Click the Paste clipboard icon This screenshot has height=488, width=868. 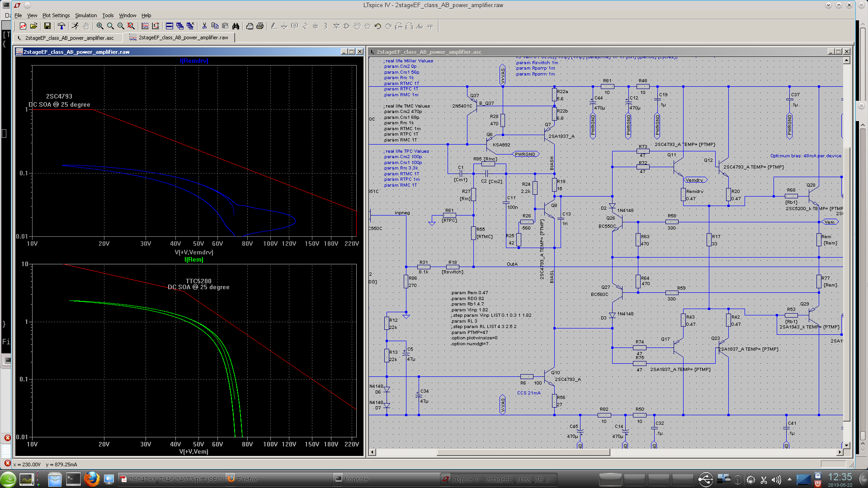point(225,26)
